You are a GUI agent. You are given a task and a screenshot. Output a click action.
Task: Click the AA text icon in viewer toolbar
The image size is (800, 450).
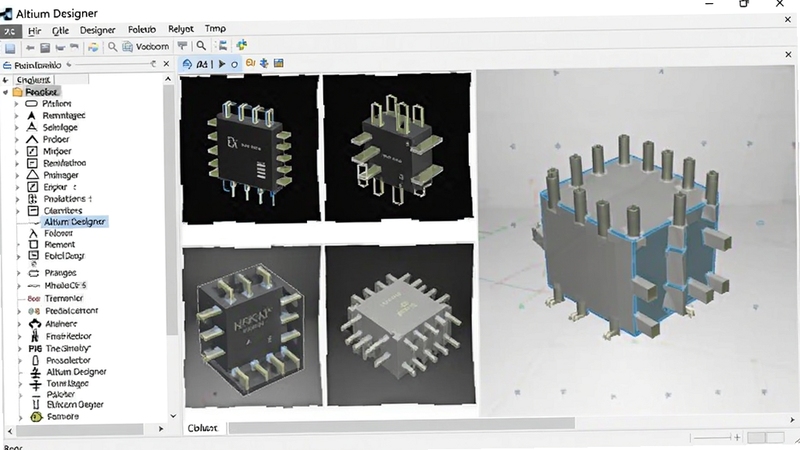[x=202, y=64]
